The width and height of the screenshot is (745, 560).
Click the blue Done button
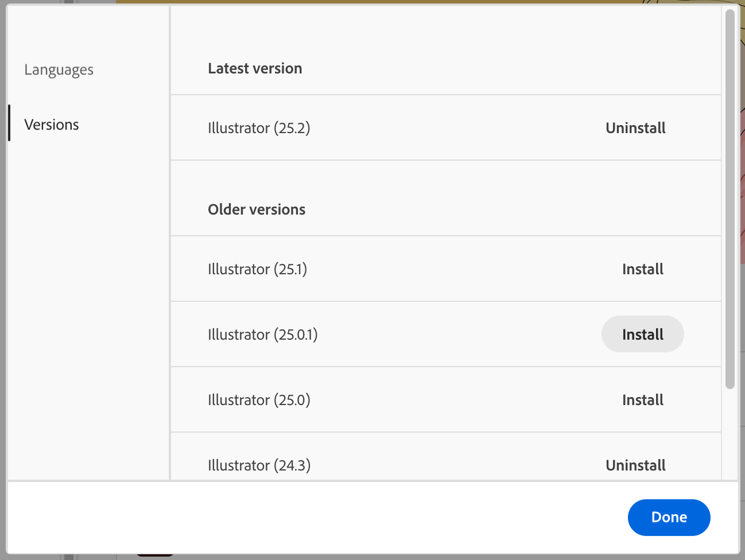[x=669, y=517]
